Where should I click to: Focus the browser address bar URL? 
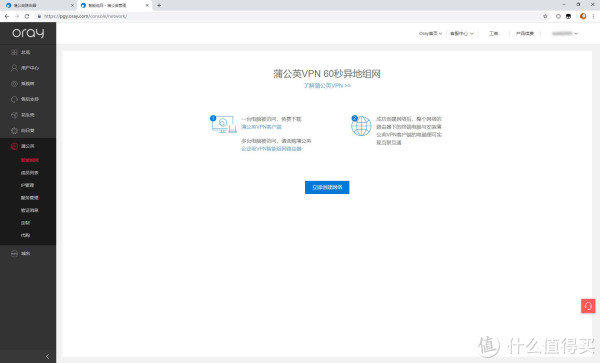tap(85, 16)
